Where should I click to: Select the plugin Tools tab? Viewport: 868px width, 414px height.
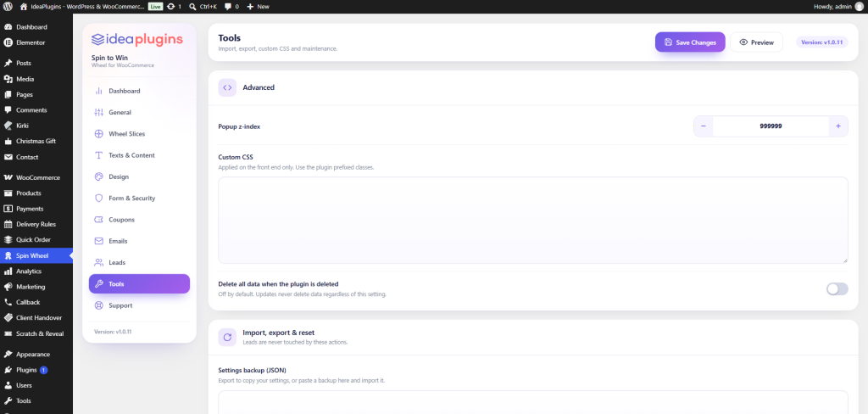click(140, 283)
